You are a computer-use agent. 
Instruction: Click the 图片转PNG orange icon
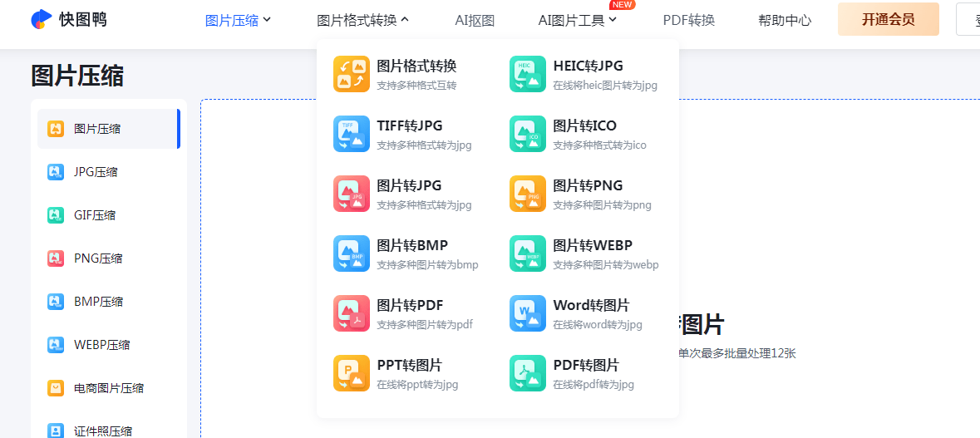[528, 194]
